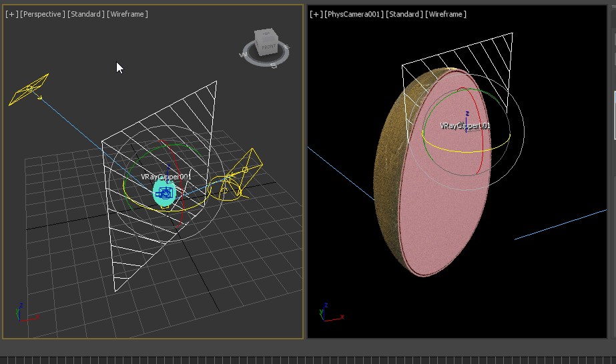Open the [Perspective] point-of-view menu

(43, 14)
